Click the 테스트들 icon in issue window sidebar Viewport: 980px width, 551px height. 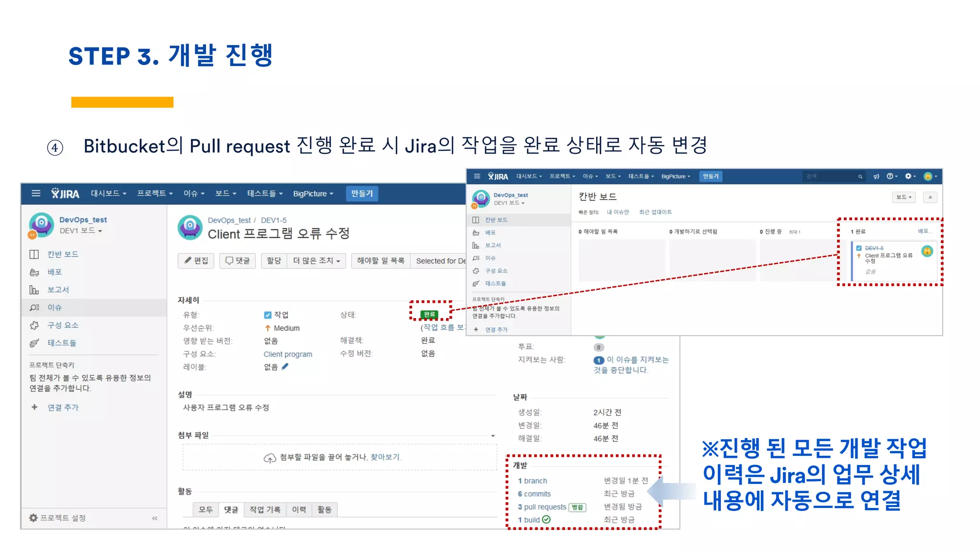pos(34,343)
